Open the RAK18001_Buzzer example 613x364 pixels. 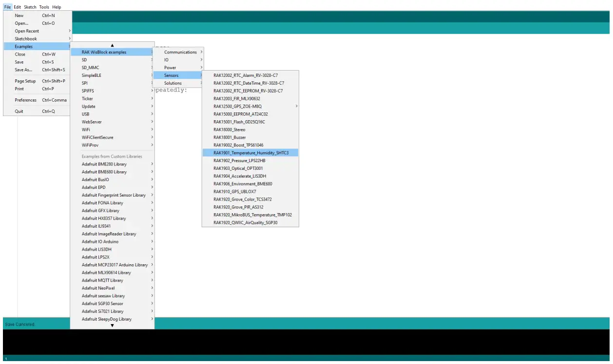tap(250, 138)
